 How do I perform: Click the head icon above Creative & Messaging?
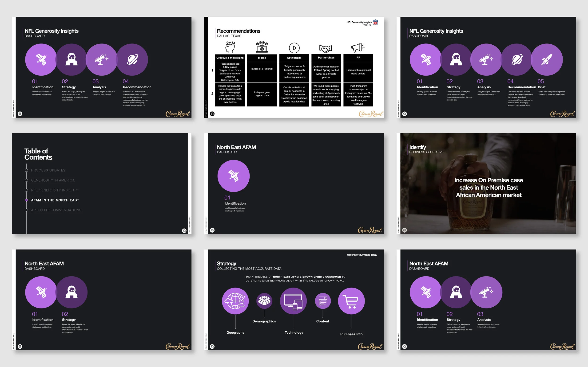tap(230, 47)
